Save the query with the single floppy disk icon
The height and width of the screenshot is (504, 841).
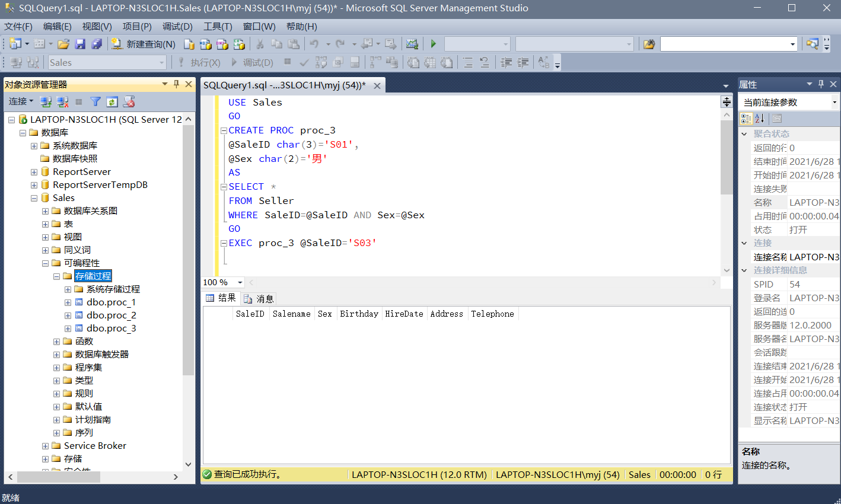[80, 44]
